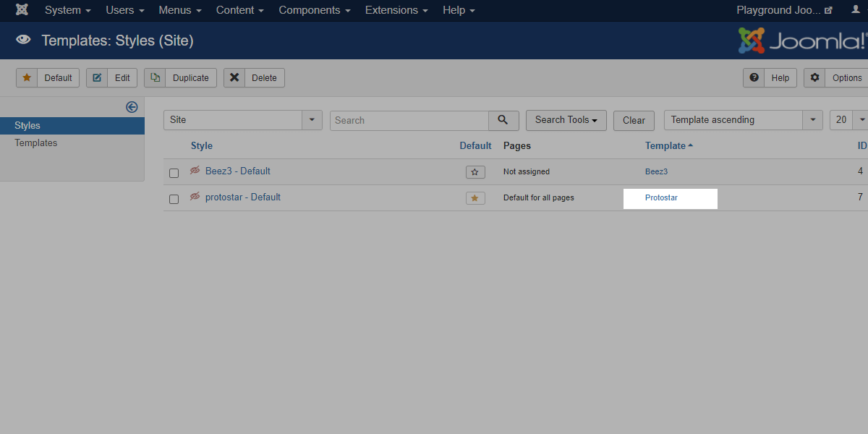Click into the Search input field
Viewport: 868px width, 434px height.
pos(409,120)
